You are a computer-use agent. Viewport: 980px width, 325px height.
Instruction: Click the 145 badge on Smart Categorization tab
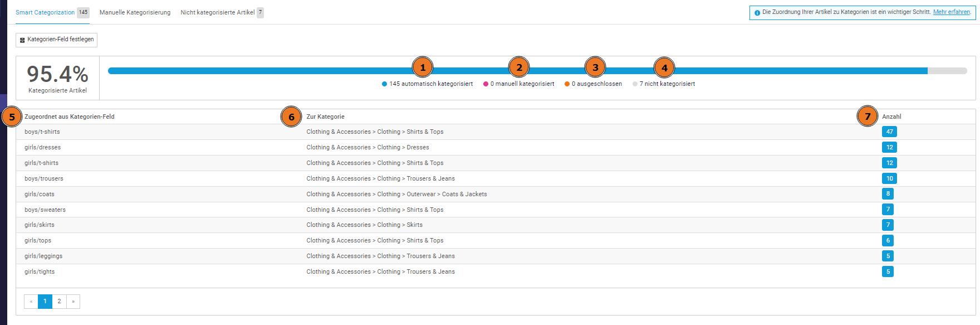[x=83, y=12]
